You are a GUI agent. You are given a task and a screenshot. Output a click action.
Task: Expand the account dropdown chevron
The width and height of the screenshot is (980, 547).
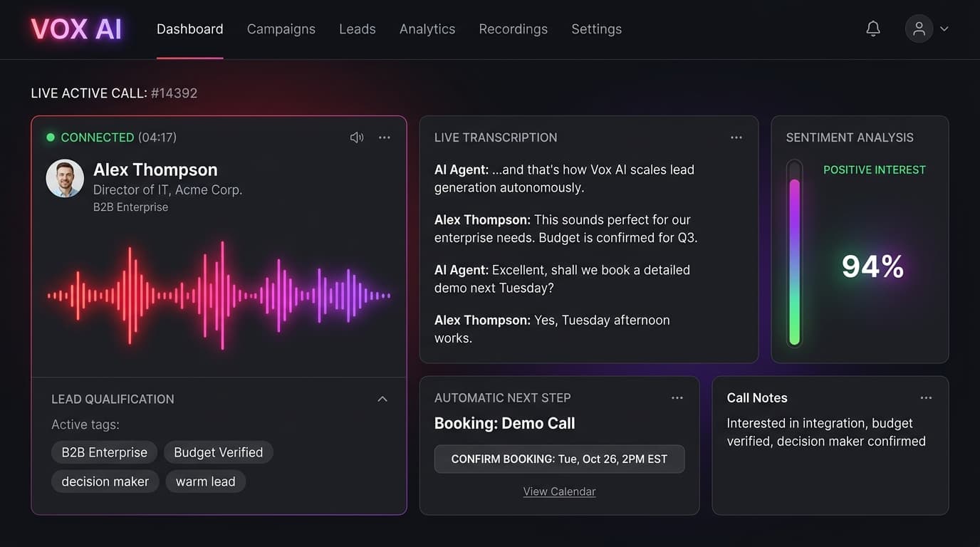(x=944, y=29)
